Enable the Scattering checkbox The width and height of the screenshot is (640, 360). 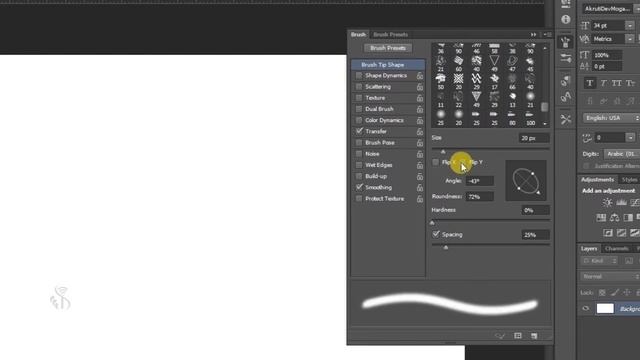click(x=359, y=87)
